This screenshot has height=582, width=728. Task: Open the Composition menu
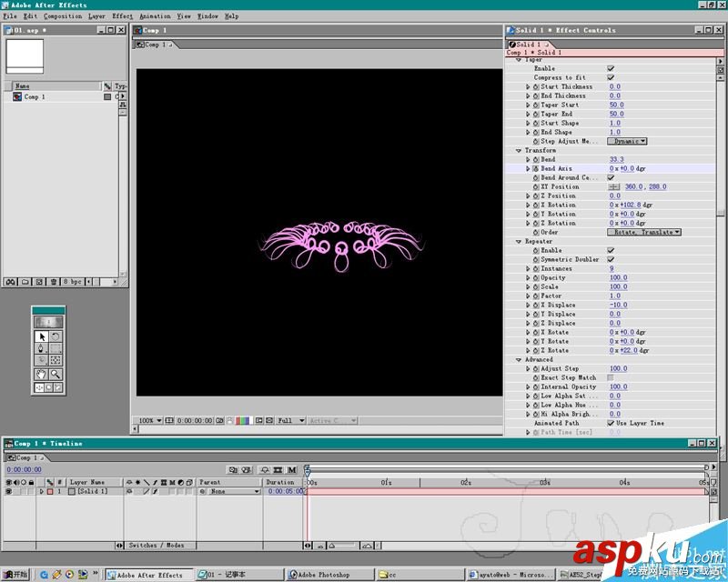(63, 16)
